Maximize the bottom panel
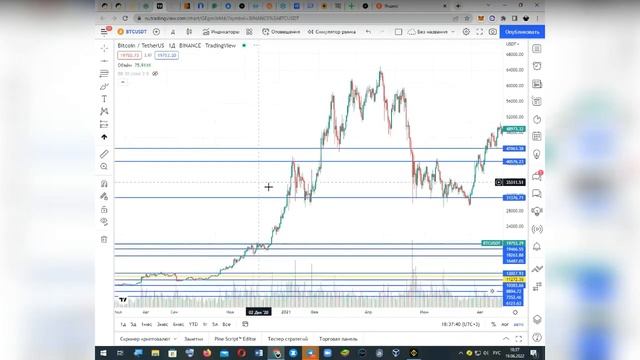 pyautogui.click(x=519, y=339)
